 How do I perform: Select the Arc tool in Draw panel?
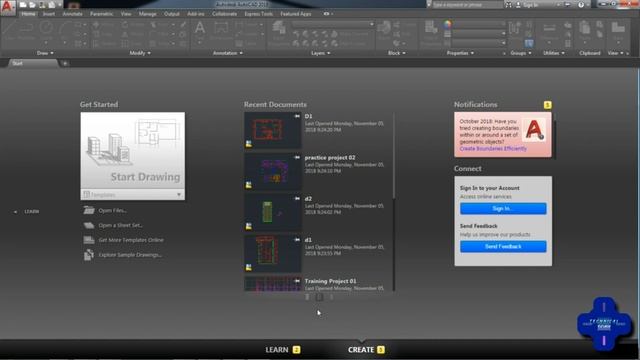tap(65, 29)
